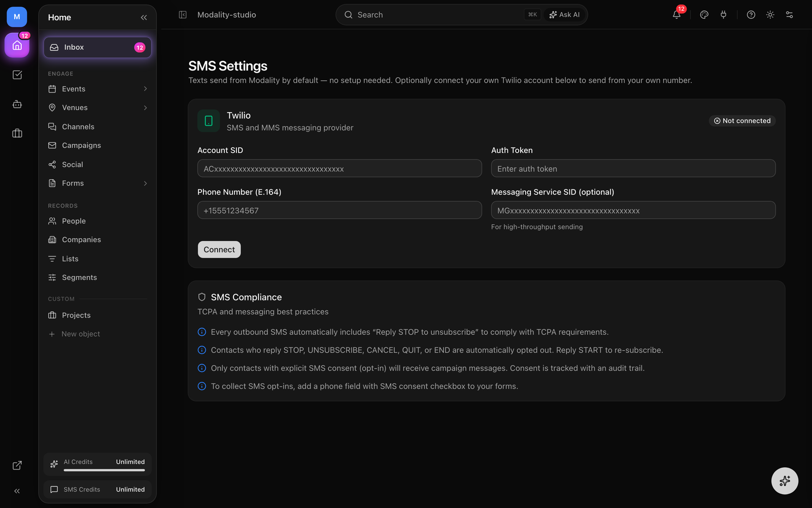Open the Home rail icon
This screenshot has height=508, width=812.
pos(17,46)
